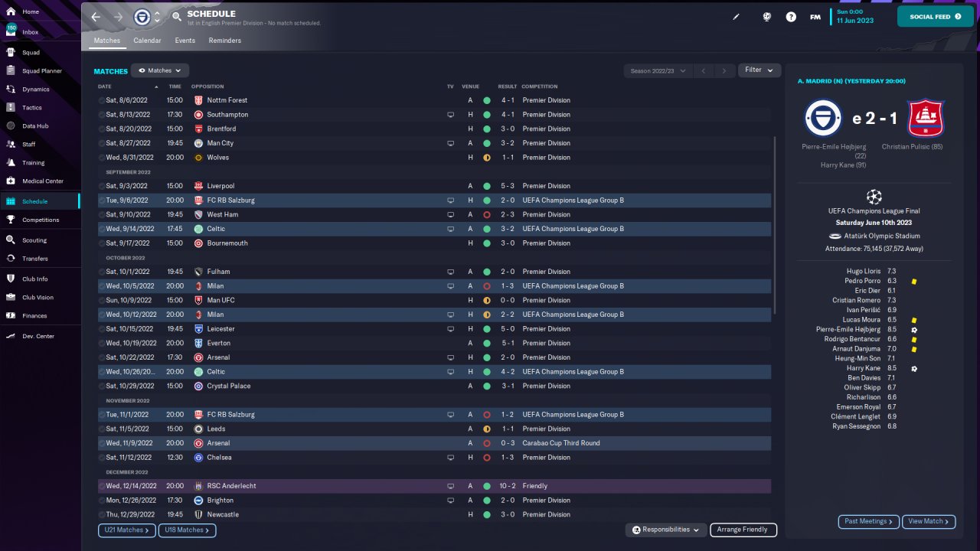Screen dimensions: 980x551
Task: Open the Filter dropdown
Action: [x=759, y=70]
